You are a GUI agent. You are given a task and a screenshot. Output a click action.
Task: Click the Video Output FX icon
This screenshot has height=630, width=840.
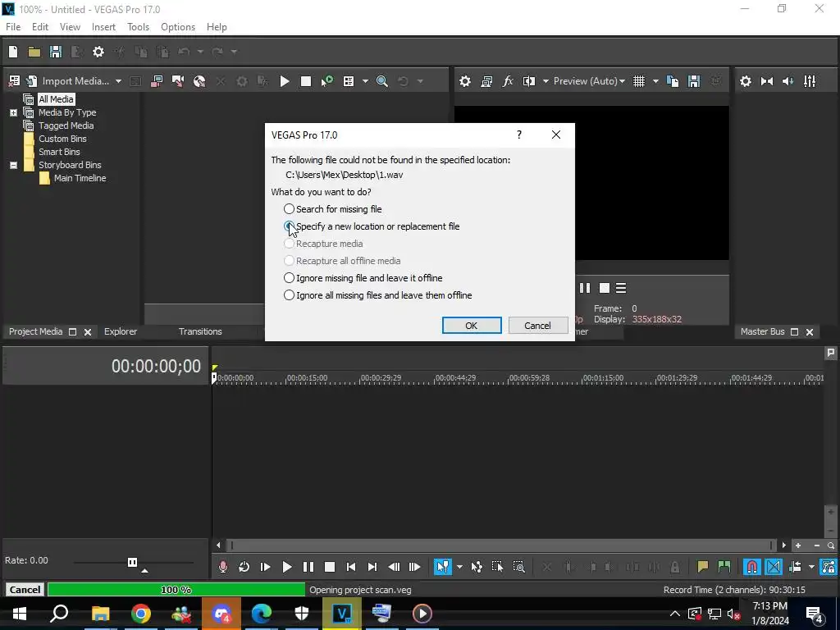[x=508, y=81]
